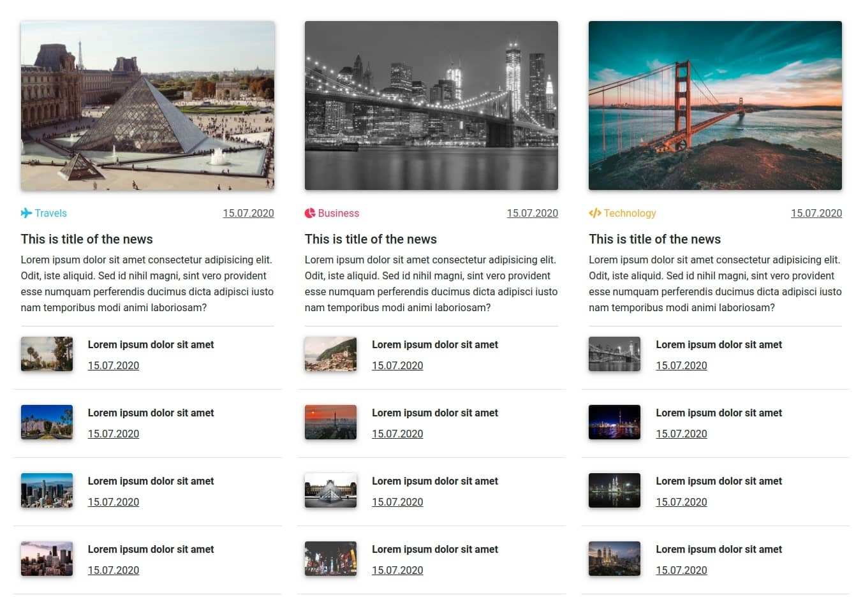Open the Technology category link

(x=629, y=213)
